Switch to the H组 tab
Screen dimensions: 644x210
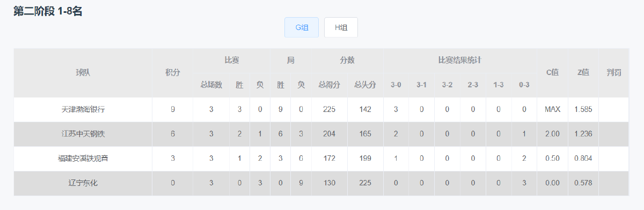[341, 27]
